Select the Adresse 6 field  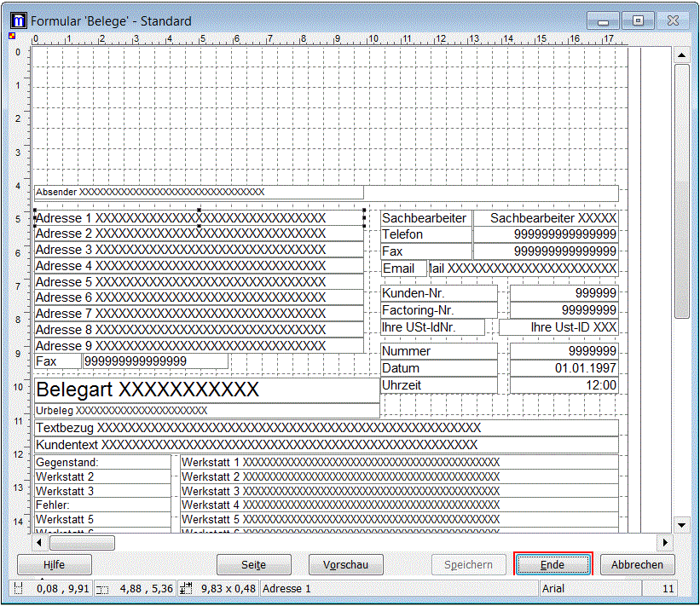coord(200,297)
